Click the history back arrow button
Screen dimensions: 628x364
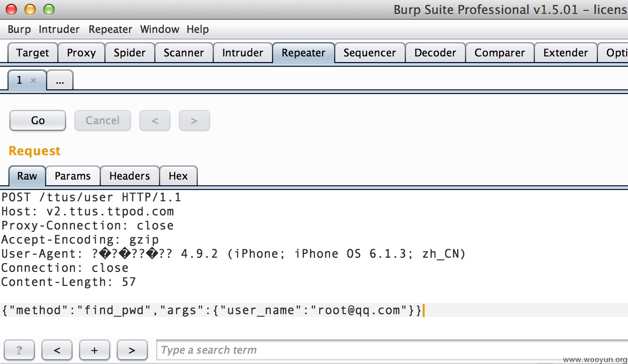(x=155, y=120)
